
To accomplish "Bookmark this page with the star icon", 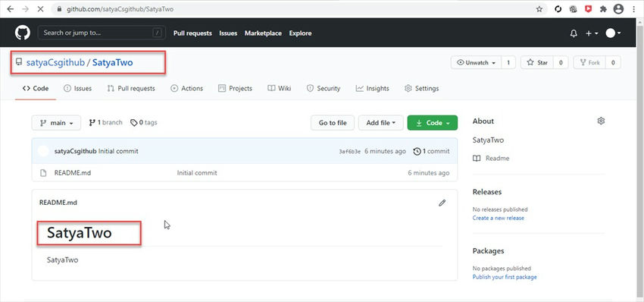I will point(539,9).
